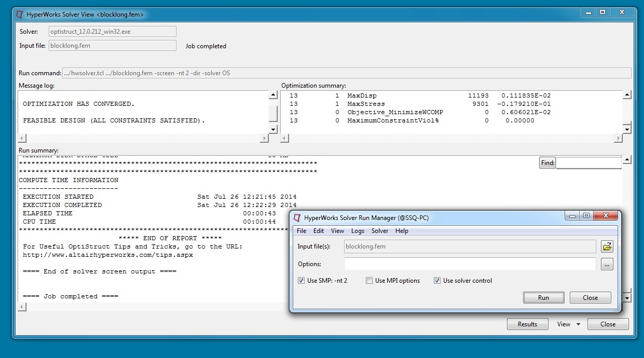
Task: Click Optimization summary scroll up arrow
Action: [627, 95]
